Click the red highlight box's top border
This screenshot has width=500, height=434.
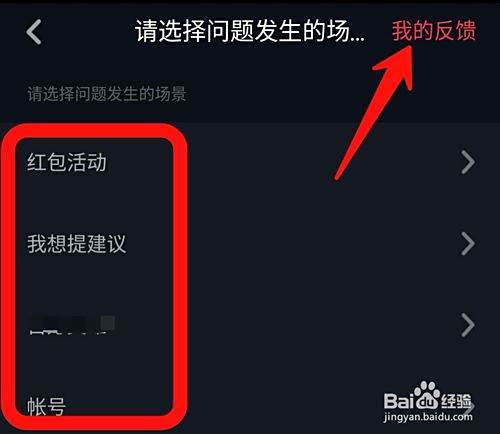click(95, 131)
